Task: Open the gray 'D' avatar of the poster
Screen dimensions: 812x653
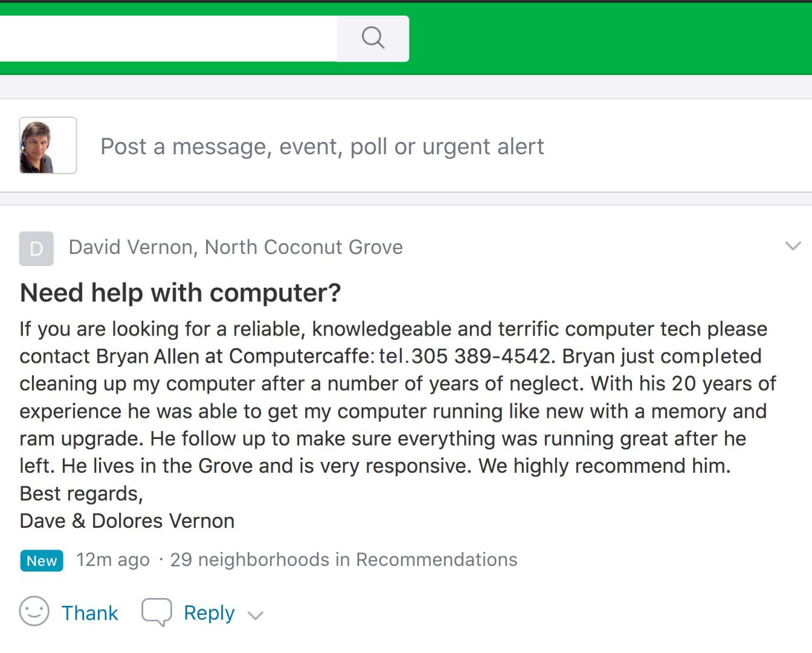Action: pos(36,249)
